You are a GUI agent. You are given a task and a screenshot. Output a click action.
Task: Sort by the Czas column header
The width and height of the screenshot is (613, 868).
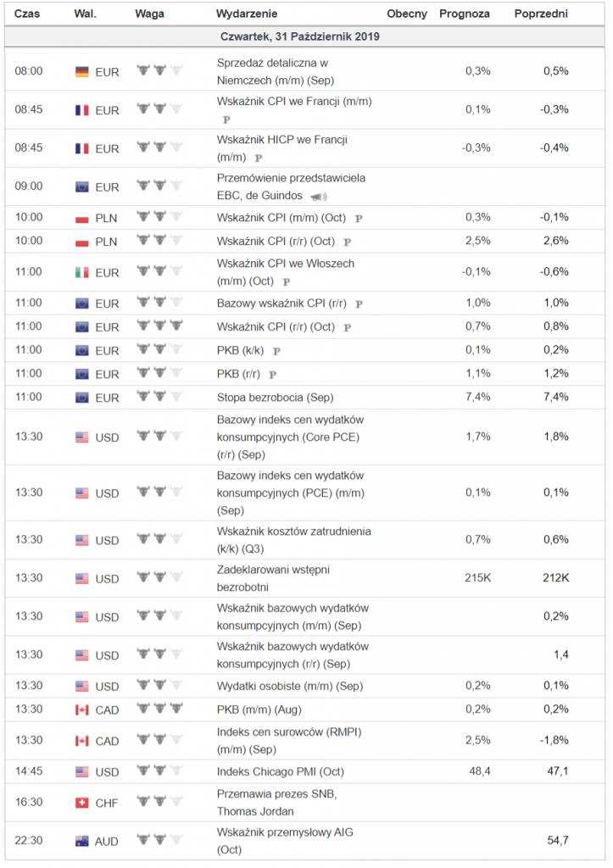27,14
